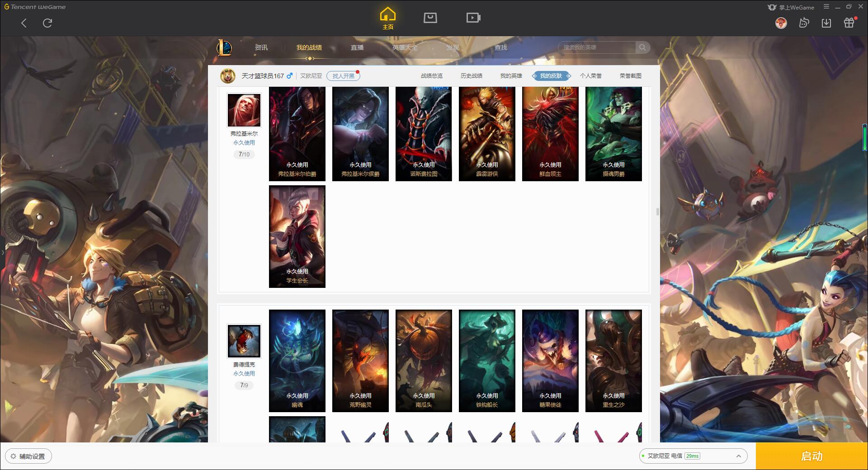The image size is (868, 470).
Task: Switch to 战绩总览 sub-tab
Action: [x=432, y=76]
